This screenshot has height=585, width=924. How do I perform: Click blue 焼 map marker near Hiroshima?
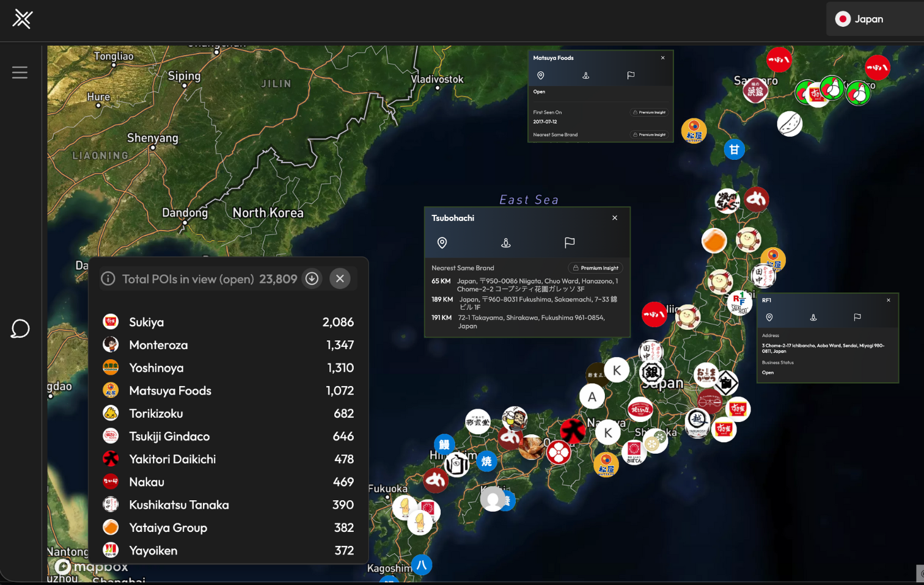click(x=486, y=461)
